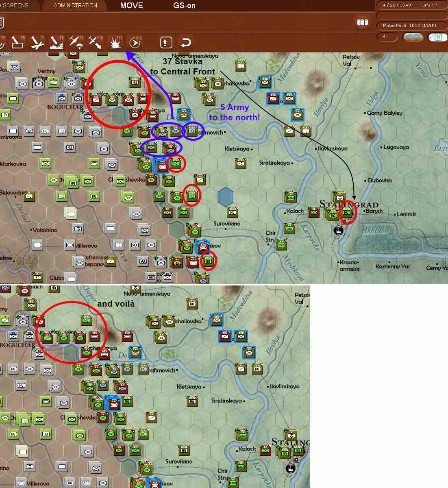Click the Ilovlinskaya label on the lower map

[285, 386]
